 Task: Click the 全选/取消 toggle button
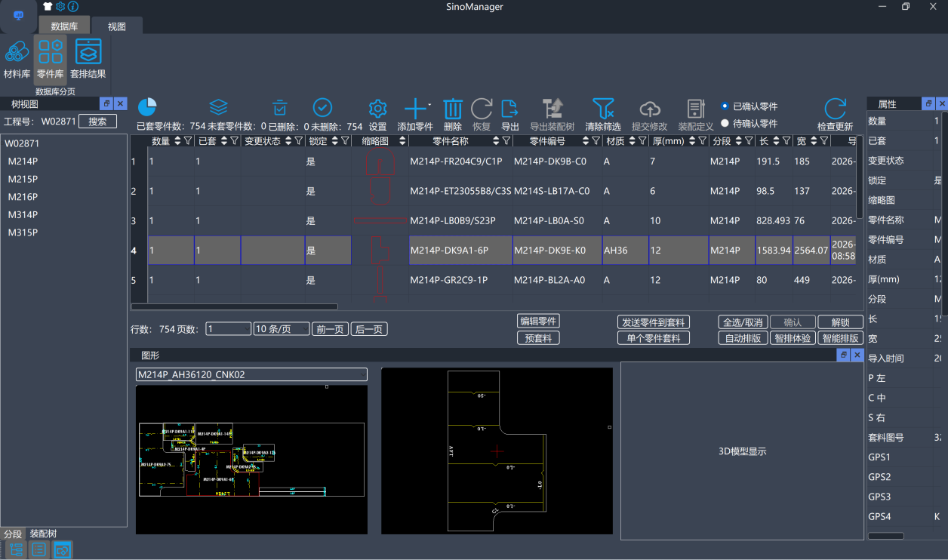coord(743,322)
